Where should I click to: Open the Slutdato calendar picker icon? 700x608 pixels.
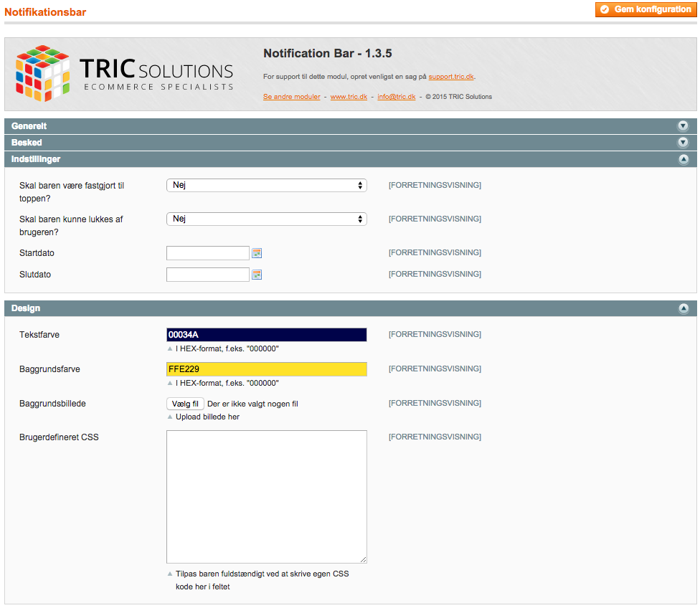point(257,275)
